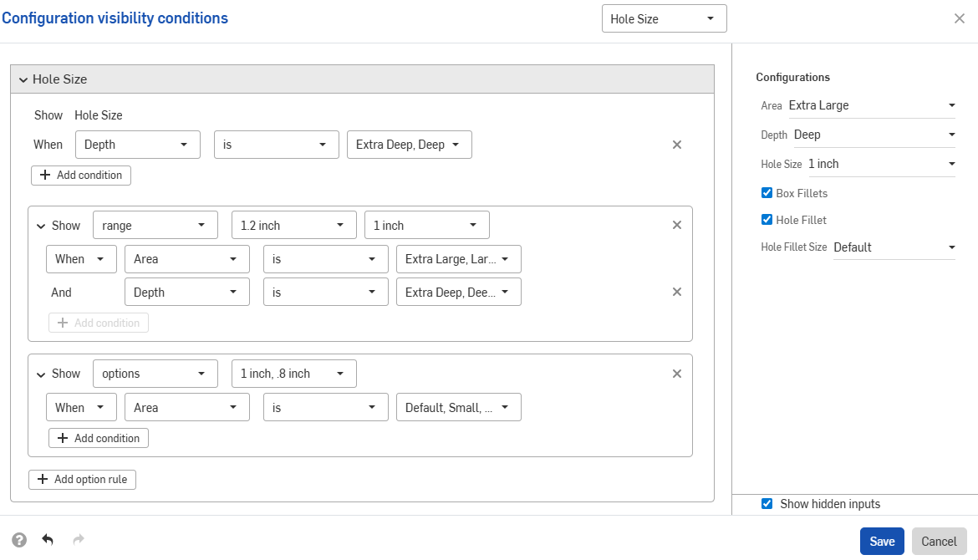This screenshot has height=560, width=978.
Task: Disable the Hole Fillet checkbox
Action: [767, 219]
